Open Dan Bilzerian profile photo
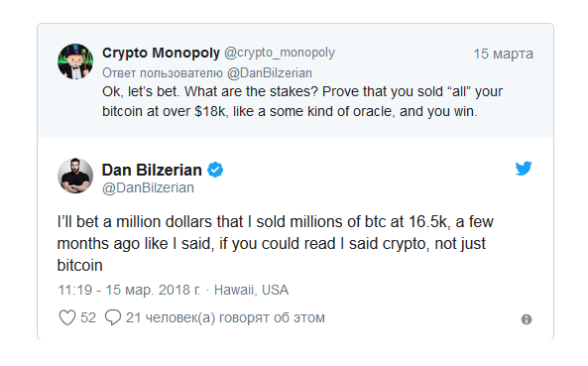This screenshot has height=366, width=588. (75, 176)
